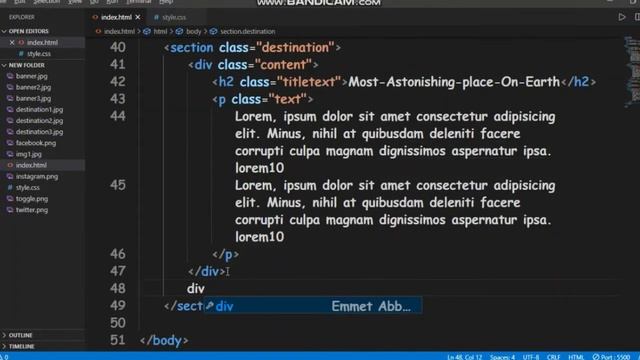Switch to the style.css editor tab
The width and height of the screenshot is (640, 360).
point(170,17)
